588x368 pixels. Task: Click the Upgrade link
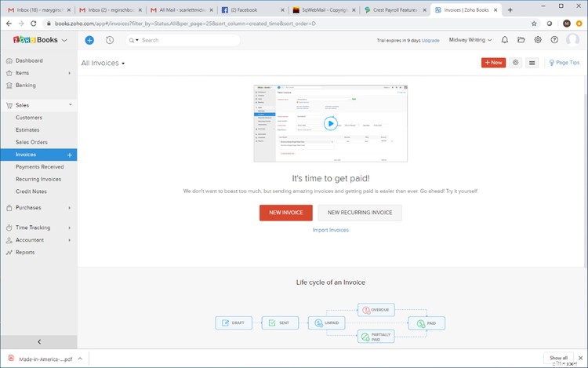tap(430, 40)
